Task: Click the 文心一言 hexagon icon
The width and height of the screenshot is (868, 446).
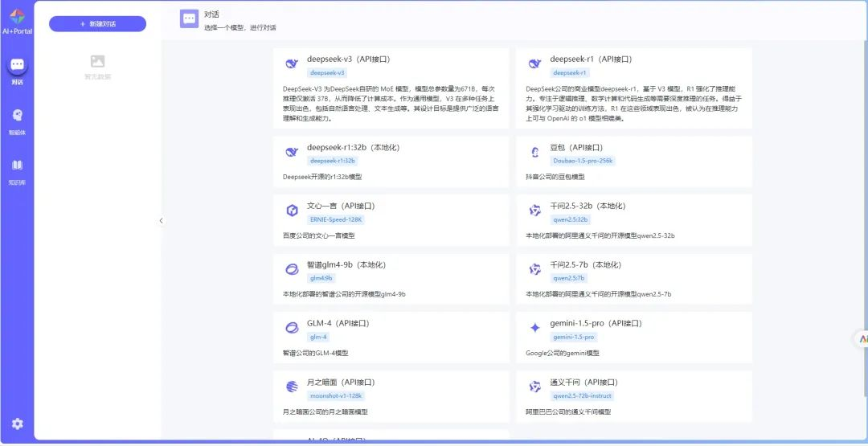Action: point(292,211)
